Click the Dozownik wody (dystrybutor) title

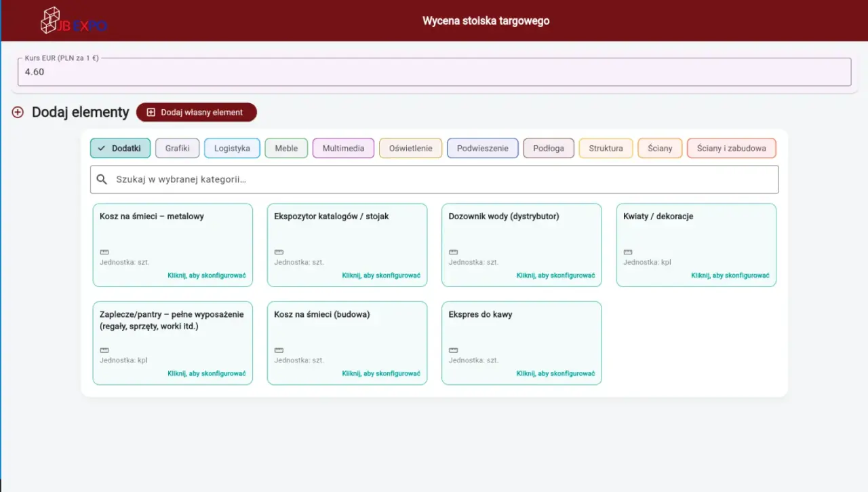pos(504,216)
